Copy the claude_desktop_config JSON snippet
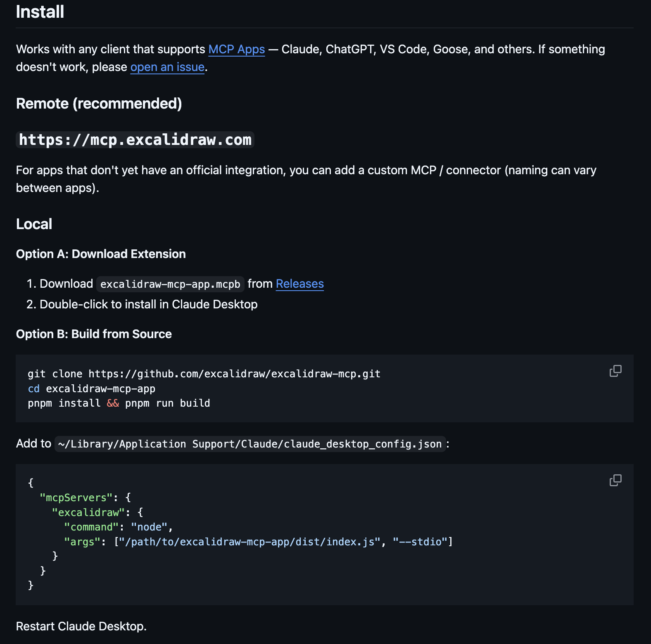 615,480
